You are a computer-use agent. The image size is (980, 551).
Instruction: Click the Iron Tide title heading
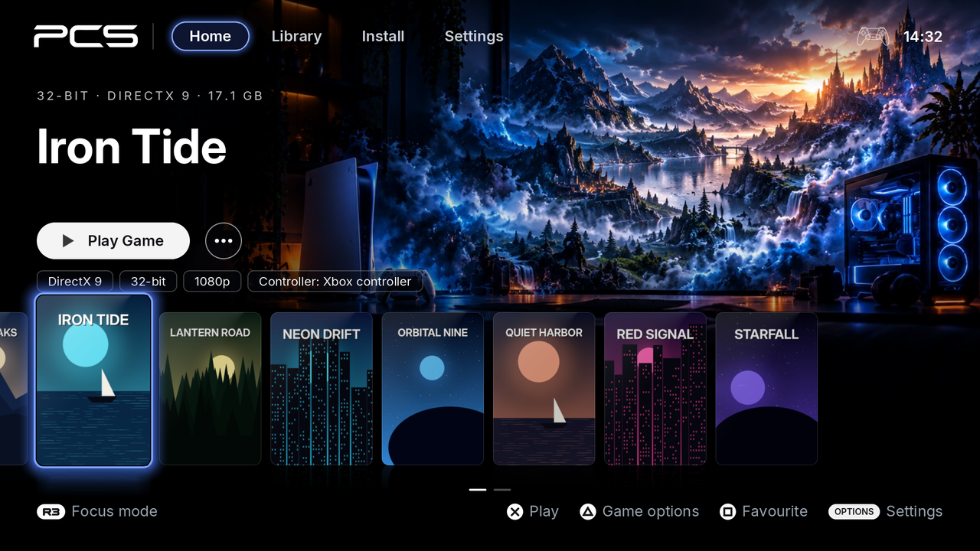[132, 147]
